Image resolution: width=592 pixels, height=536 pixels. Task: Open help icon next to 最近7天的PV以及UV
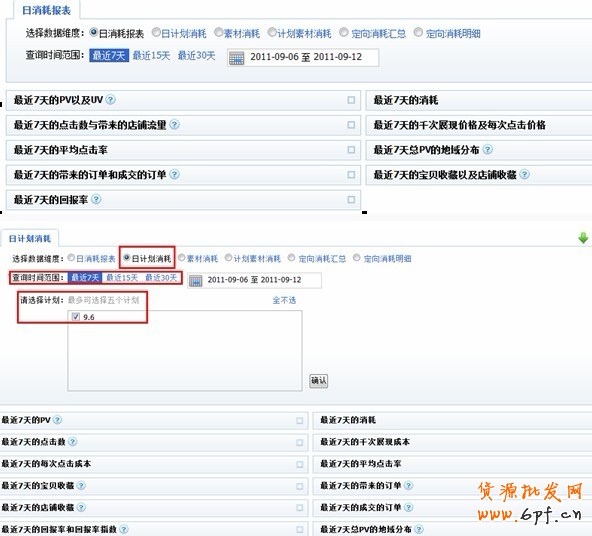coord(111,100)
